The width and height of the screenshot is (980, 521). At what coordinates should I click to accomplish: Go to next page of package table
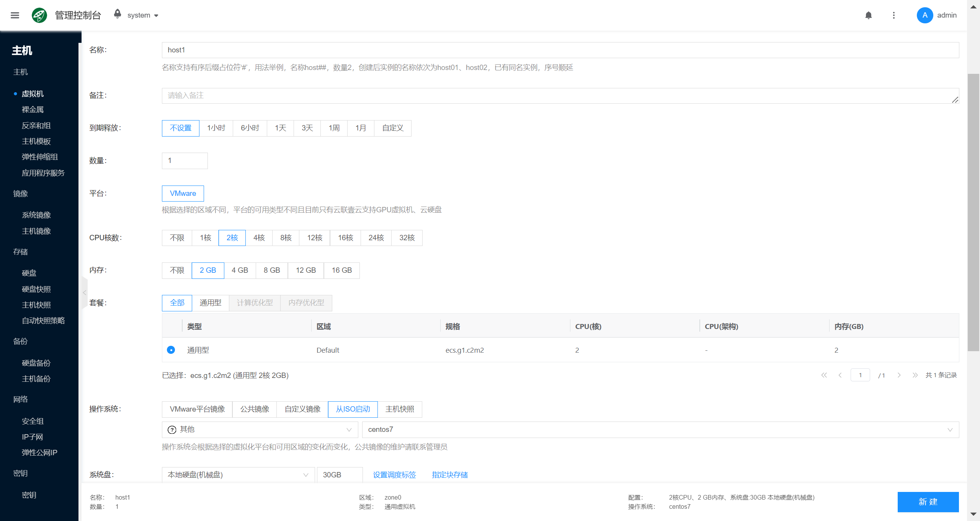click(x=899, y=375)
